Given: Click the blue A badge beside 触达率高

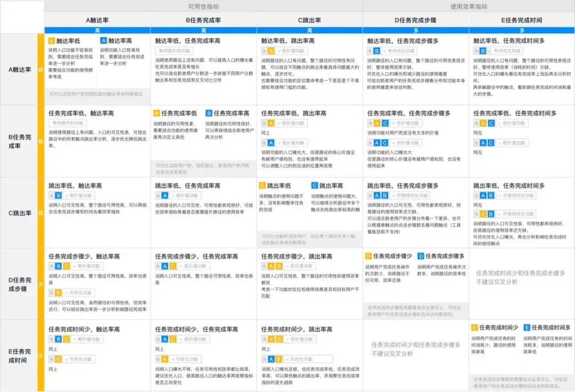Looking at the screenshot, I should click(104, 40).
